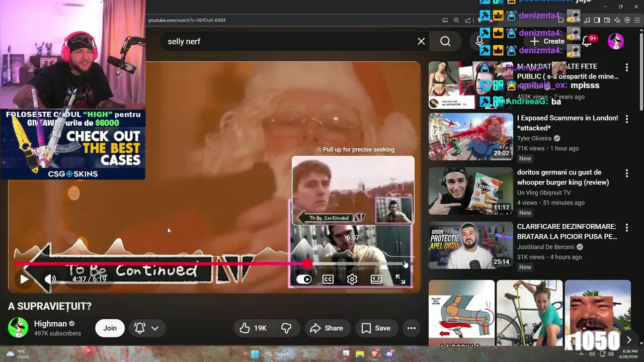Seek within the played red progress bar
This screenshot has height=362, width=644.
tap(161, 263)
